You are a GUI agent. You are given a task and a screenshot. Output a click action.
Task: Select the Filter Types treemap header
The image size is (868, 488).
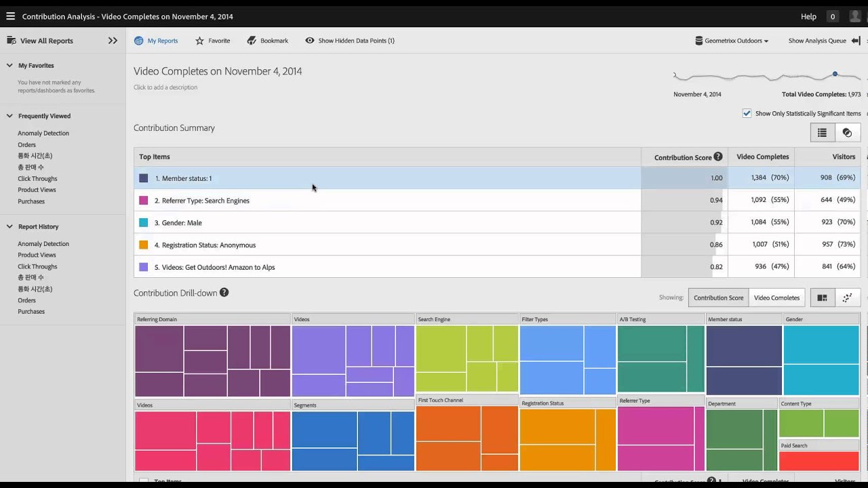(x=568, y=319)
